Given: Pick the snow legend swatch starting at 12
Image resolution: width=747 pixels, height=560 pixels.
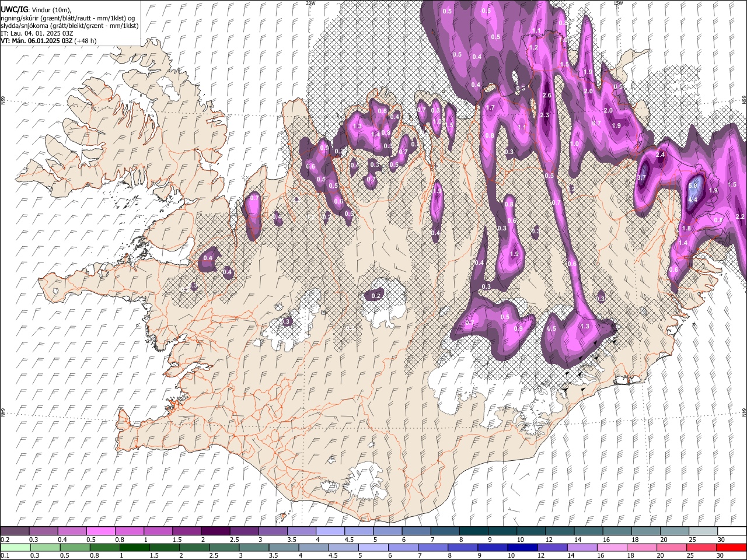Looking at the screenshot, I should click(560, 531).
